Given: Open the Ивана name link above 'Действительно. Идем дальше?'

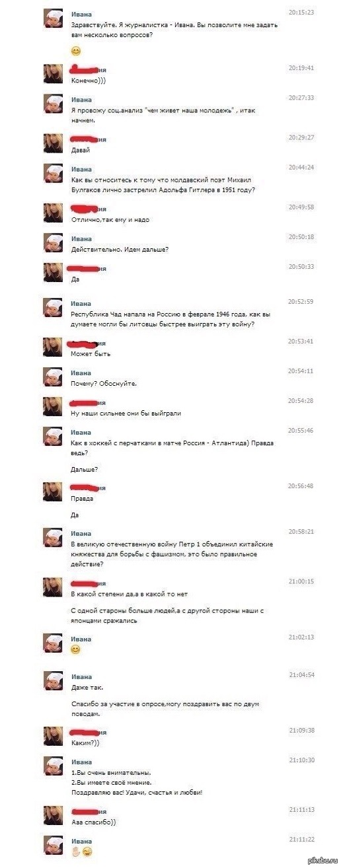Looking at the screenshot, I should click(81, 238).
